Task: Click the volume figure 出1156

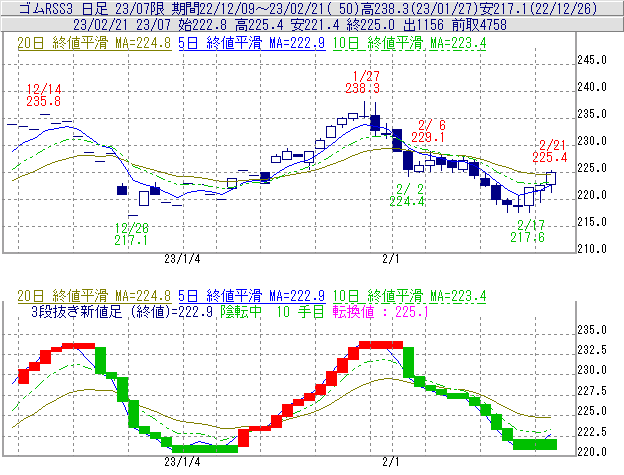Action: coord(423,25)
